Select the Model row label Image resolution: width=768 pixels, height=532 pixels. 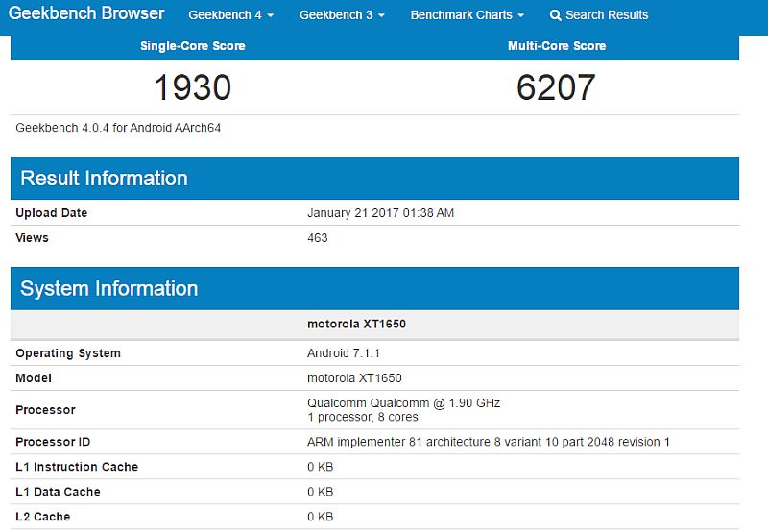click(34, 378)
